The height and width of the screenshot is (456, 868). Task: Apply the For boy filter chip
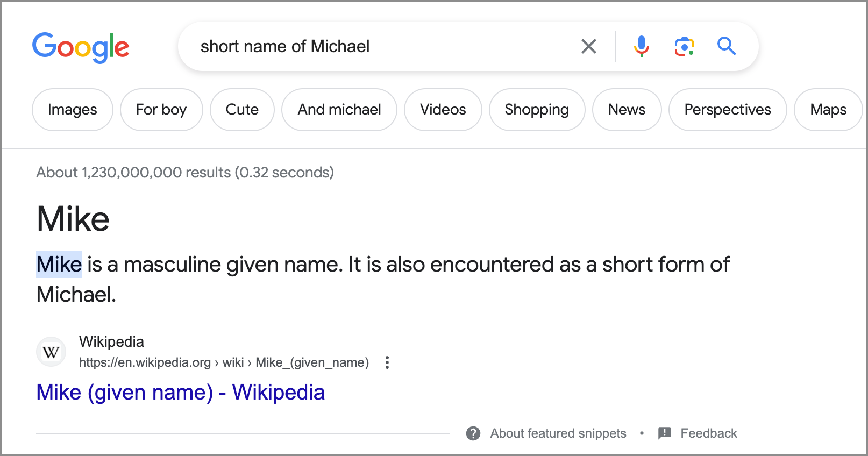click(161, 110)
